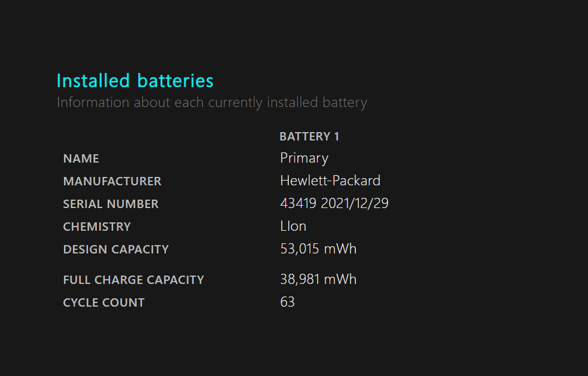588x376 pixels.
Task: Click the DESIGN CAPACITY label
Action: 116,249
